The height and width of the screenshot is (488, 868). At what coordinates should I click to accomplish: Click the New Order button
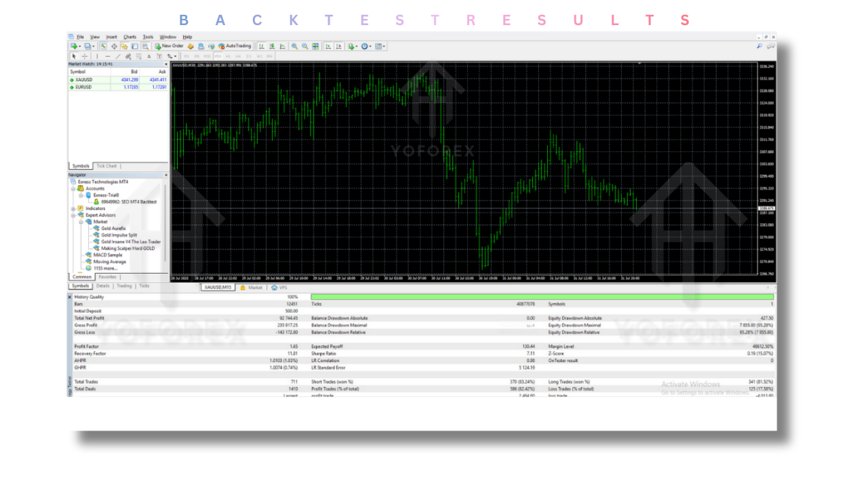coord(169,46)
